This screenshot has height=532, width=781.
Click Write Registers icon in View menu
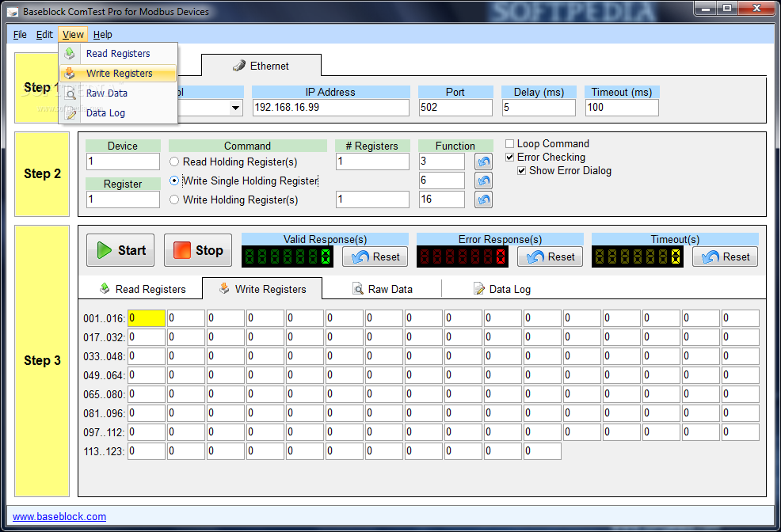pos(70,73)
